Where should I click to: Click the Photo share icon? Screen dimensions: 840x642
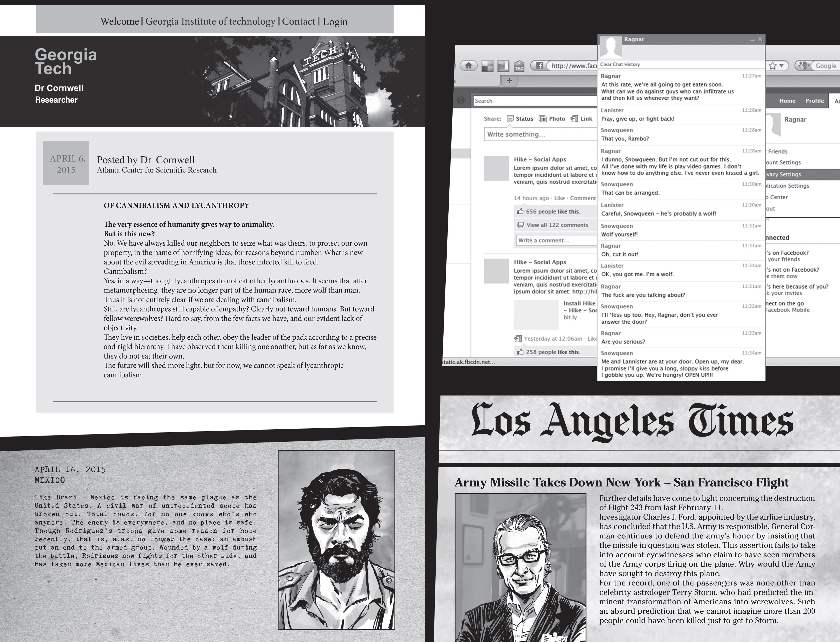click(543, 119)
